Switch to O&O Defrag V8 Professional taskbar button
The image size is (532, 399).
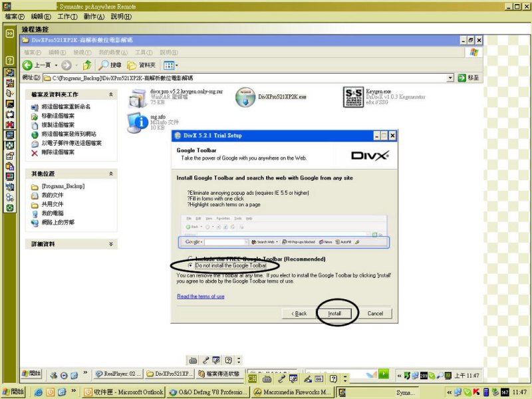click(x=208, y=392)
